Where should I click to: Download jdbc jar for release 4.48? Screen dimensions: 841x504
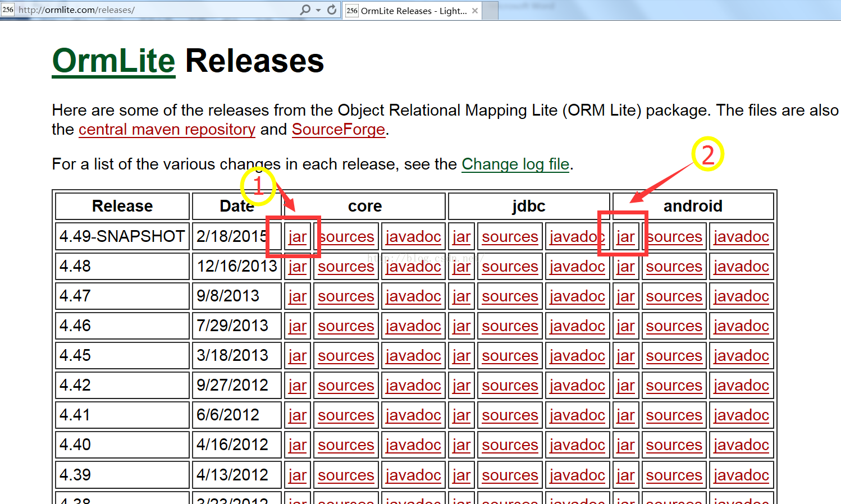click(461, 267)
